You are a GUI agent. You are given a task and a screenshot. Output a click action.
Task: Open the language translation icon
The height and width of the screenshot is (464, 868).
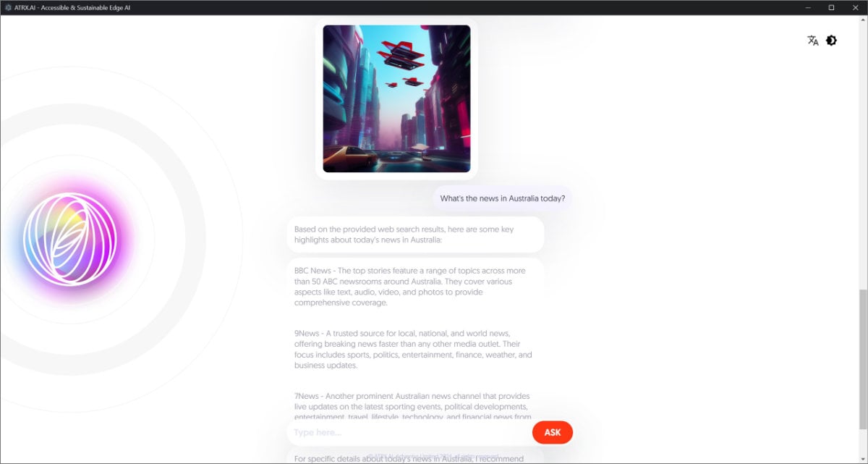click(x=813, y=41)
